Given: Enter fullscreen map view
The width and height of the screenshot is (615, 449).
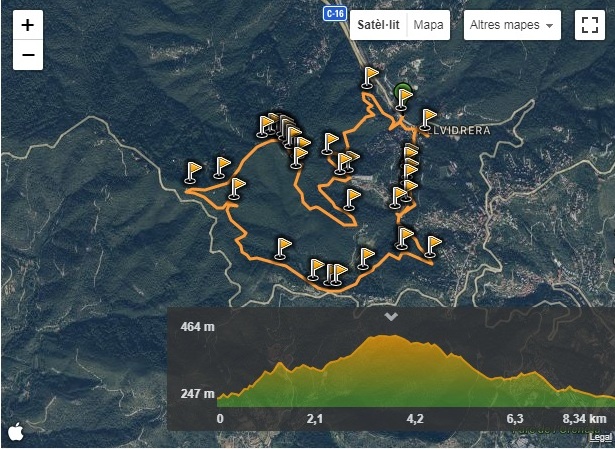Looking at the screenshot, I should (586, 26).
